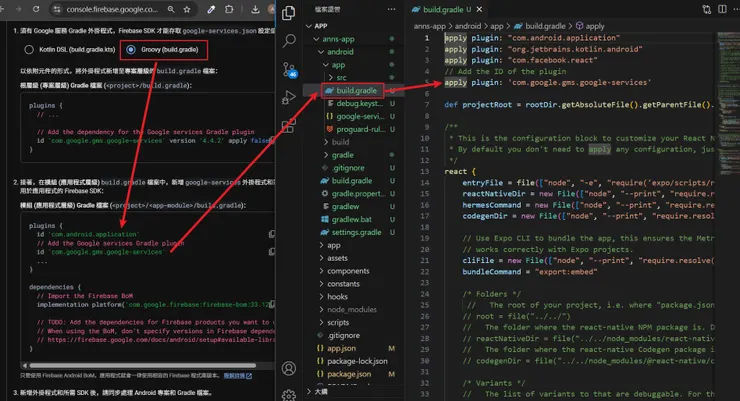The width and height of the screenshot is (740, 401).
Task: Click the browser address bar URL
Action: 112,9
